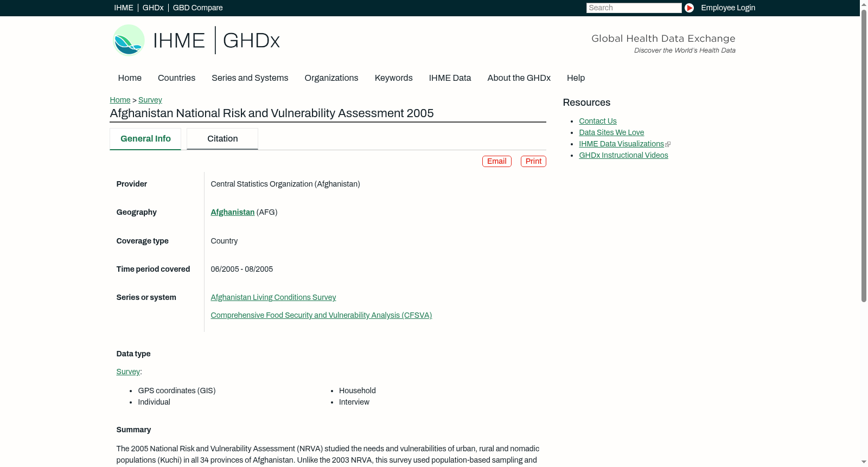This screenshot has height=467, width=868.
Task: Click the page title 'Afghanistan National Risk and Vulnerability Assessment 2005'
Action: (x=272, y=113)
